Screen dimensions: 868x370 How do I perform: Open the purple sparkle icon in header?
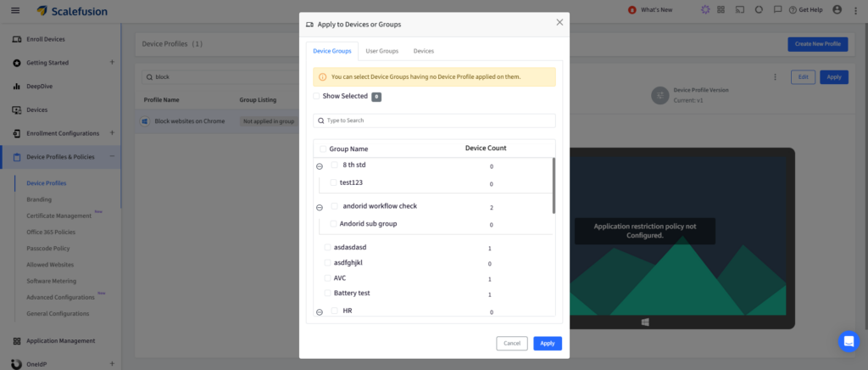pos(704,9)
